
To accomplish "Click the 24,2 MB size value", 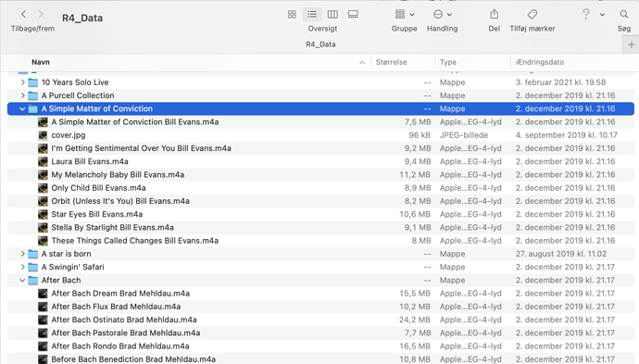I will click(x=415, y=320).
